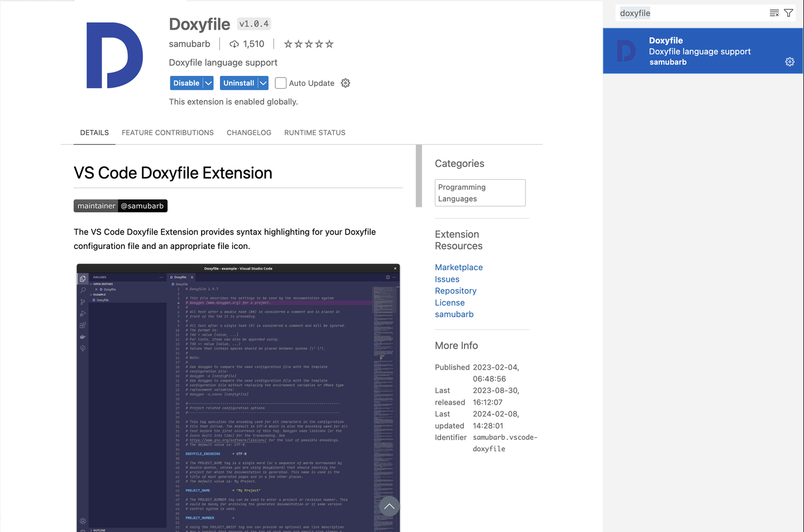
Task: Select the DETAILS tab
Action: tap(94, 132)
